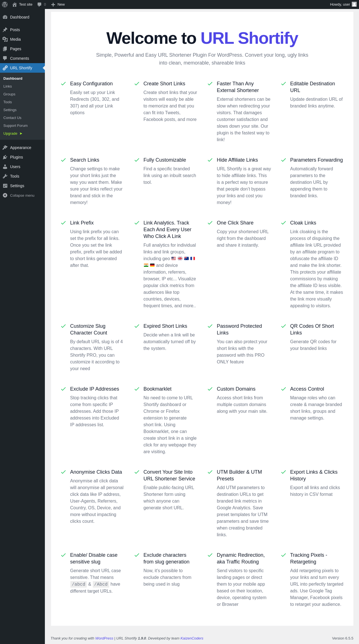
Task: Click the Media library icon
Action: (5, 39)
